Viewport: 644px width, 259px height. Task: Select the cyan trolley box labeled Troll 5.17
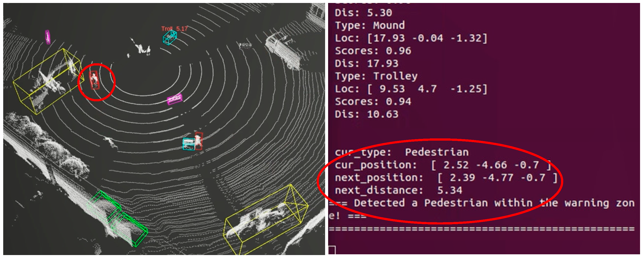click(x=170, y=38)
